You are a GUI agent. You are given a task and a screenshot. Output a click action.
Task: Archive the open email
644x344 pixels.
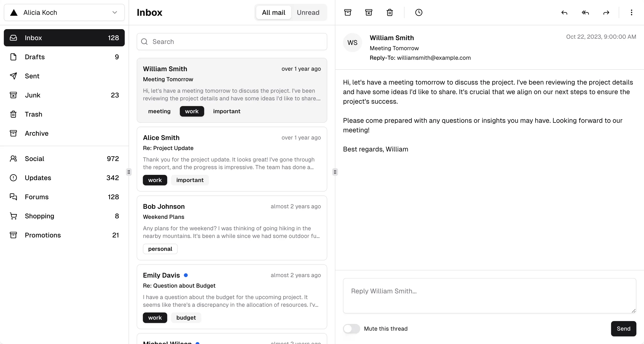(348, 12)
